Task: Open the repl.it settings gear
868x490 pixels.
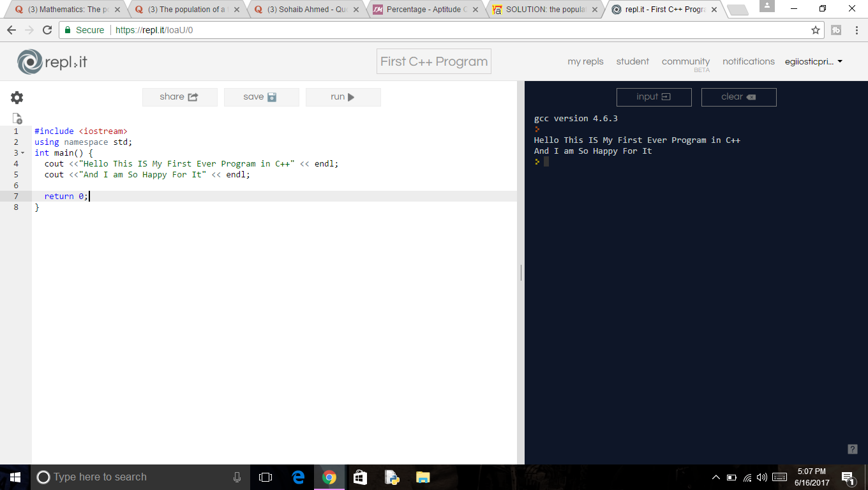Action: point(17,97)
